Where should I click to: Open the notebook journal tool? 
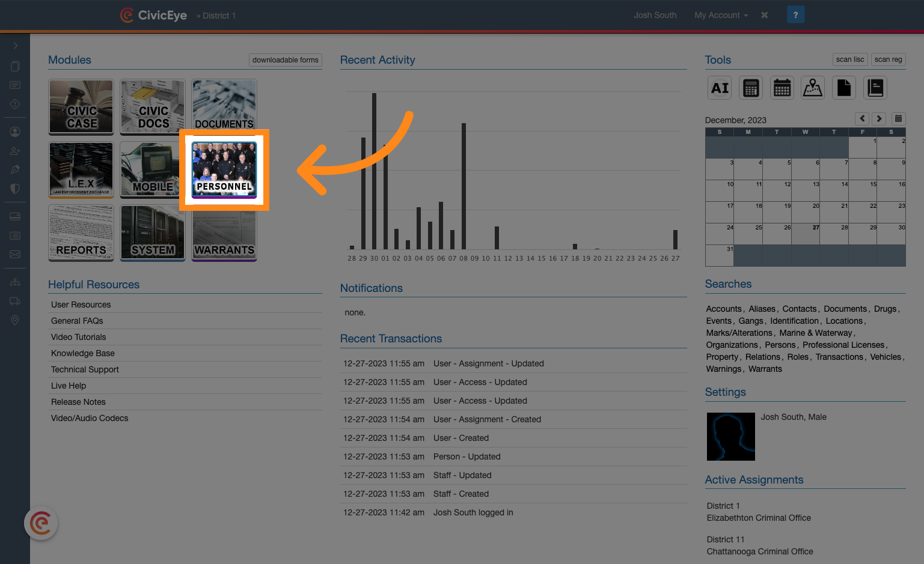(875, 88)
